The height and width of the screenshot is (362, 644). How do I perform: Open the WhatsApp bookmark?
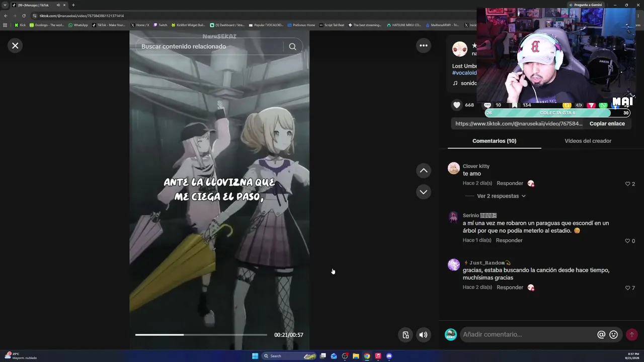(x=78, y=25)
